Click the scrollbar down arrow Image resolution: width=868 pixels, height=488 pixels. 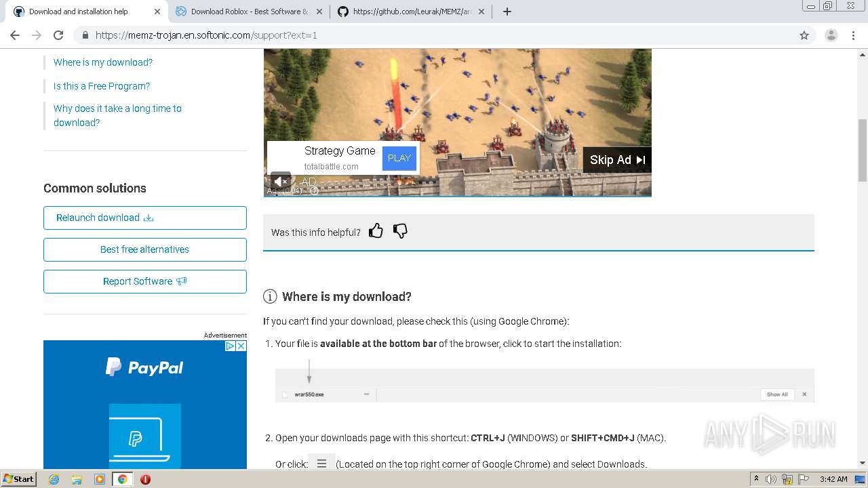(863, 463)
